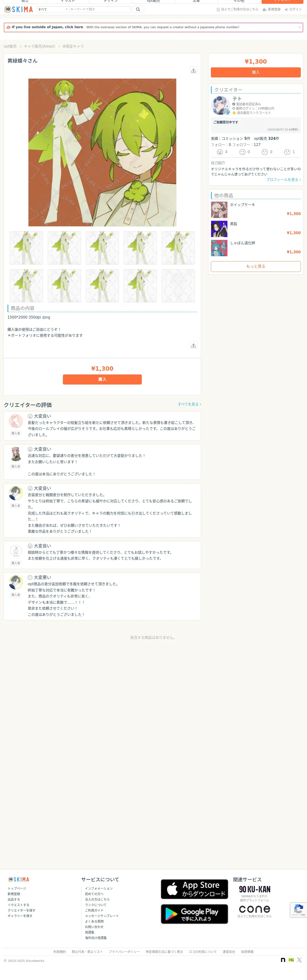Click the reCAPTCHA badge
Viewport: 307px width, 980px height.
point(299,910)
